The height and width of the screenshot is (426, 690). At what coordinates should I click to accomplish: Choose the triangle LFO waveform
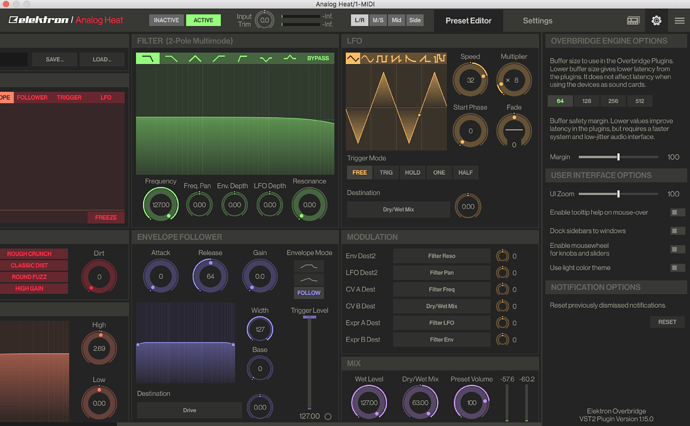pos(352,58)
